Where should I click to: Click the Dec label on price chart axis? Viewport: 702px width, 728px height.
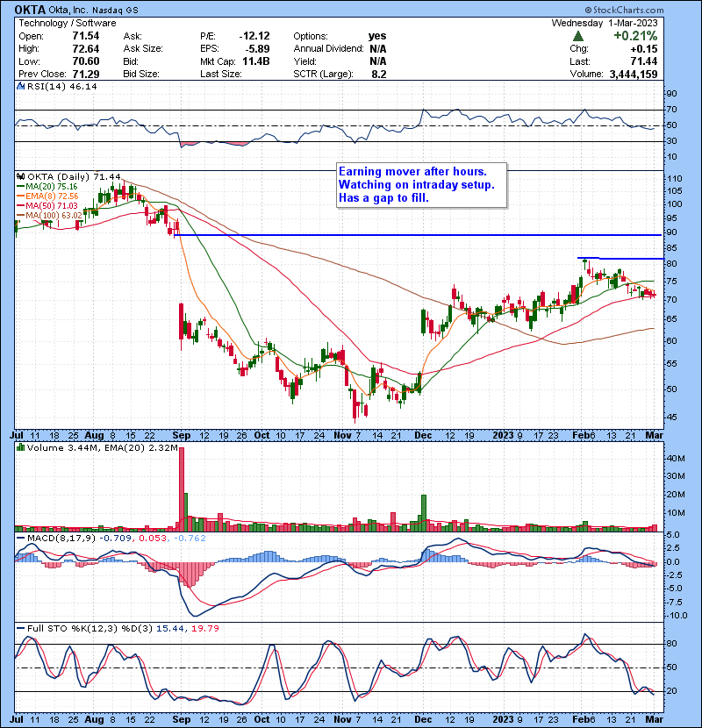click(423, 436)
